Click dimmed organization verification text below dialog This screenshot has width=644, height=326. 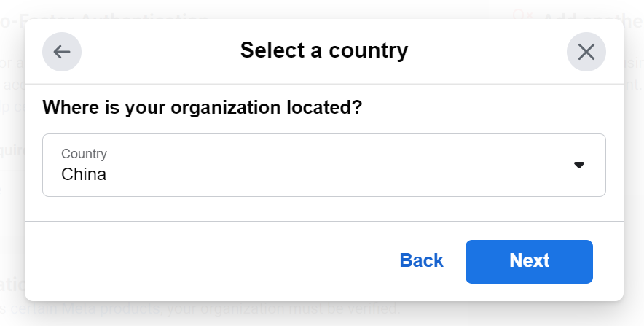coord(201,307)
